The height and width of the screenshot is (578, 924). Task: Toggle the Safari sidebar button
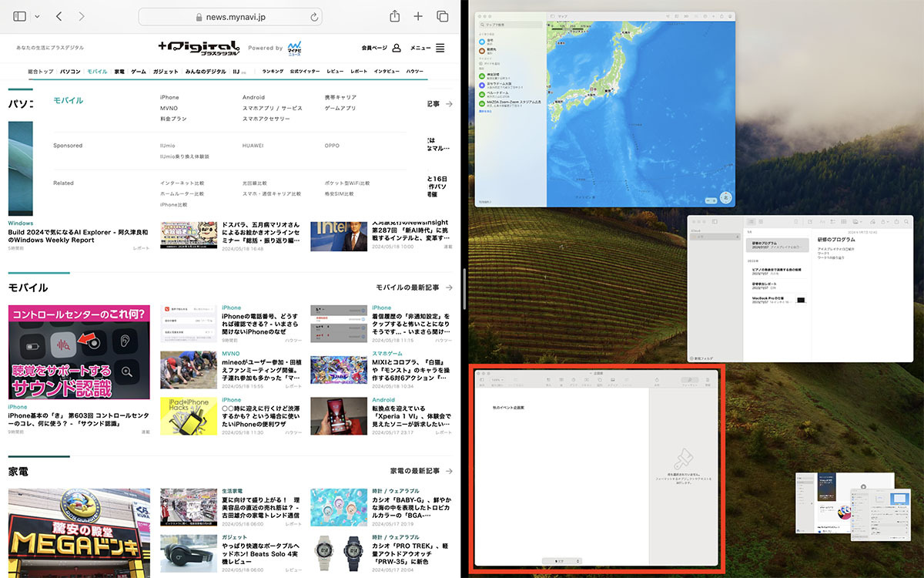click(x=20, y=16)
